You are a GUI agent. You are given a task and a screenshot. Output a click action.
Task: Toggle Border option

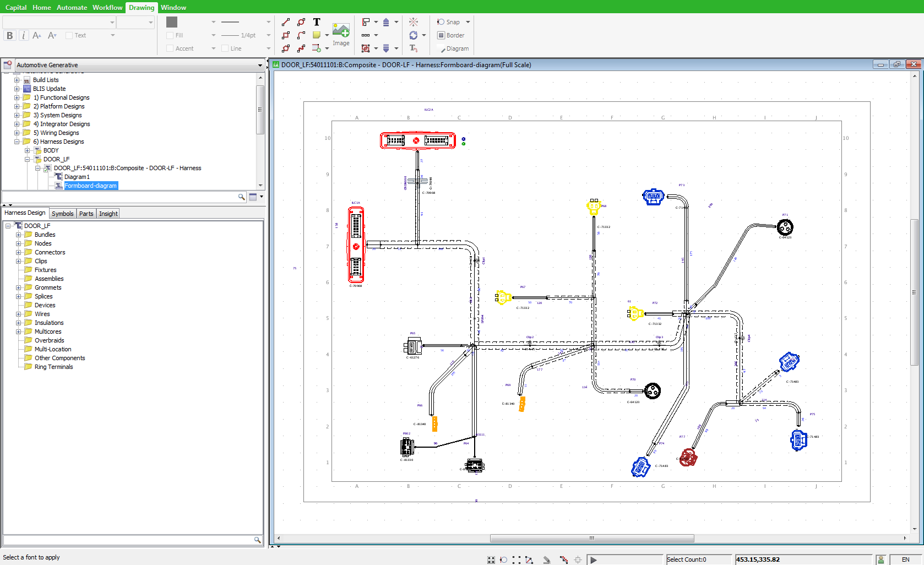pos(451,35)
